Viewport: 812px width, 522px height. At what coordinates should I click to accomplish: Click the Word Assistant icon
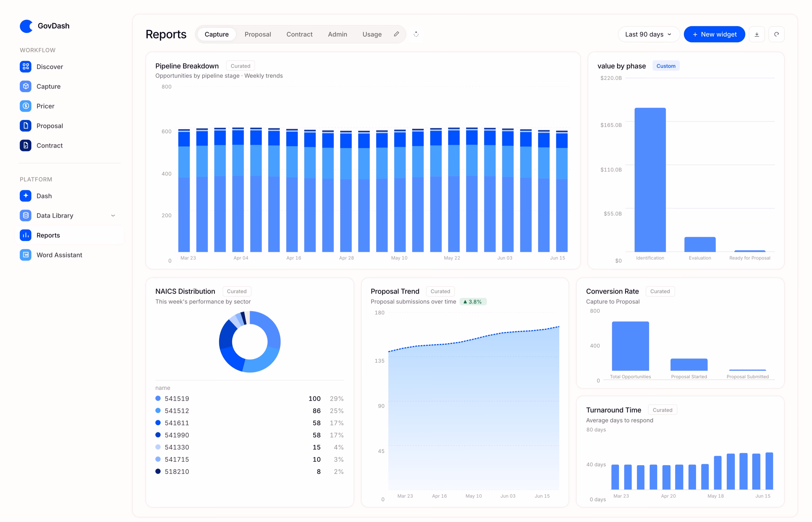[26, 255]
